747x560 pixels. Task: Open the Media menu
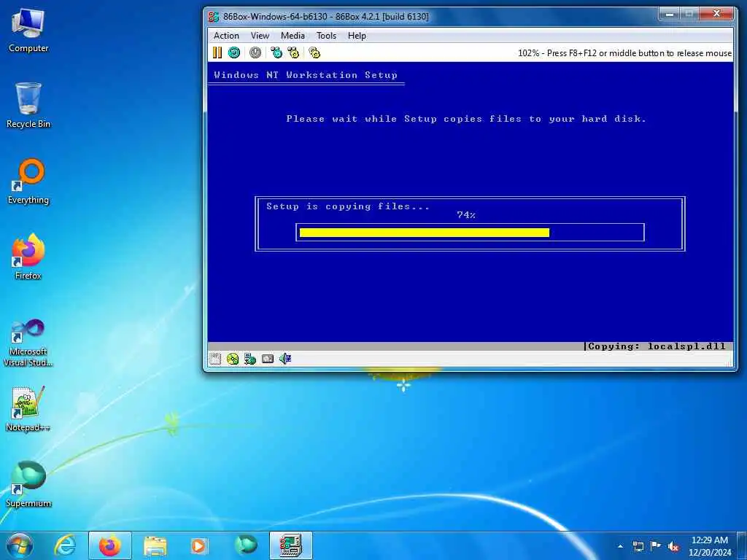293,36
